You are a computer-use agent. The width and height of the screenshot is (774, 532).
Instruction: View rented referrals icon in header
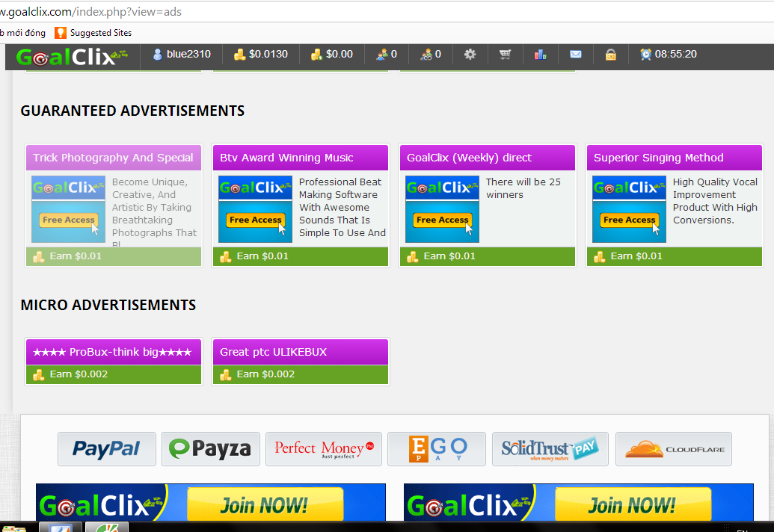(x=426, y=55)
